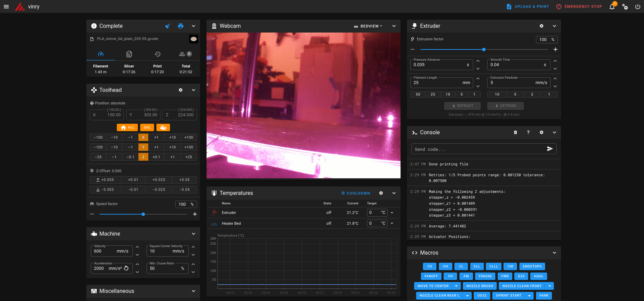
Task: Open the G-code preview thumbnail
Action: [194, 39]
